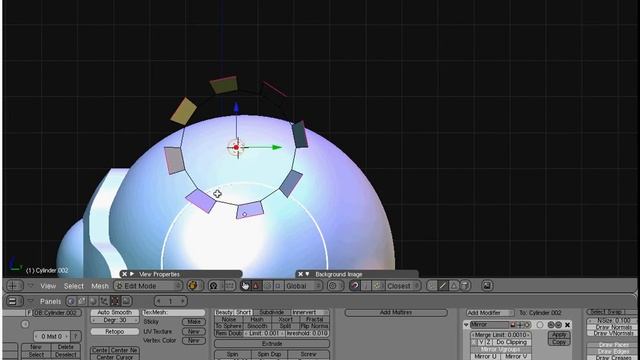This screenshot has height=360, width=640.
Task: Click Apply on the Mirror modifier
Action: coord(559,335)
